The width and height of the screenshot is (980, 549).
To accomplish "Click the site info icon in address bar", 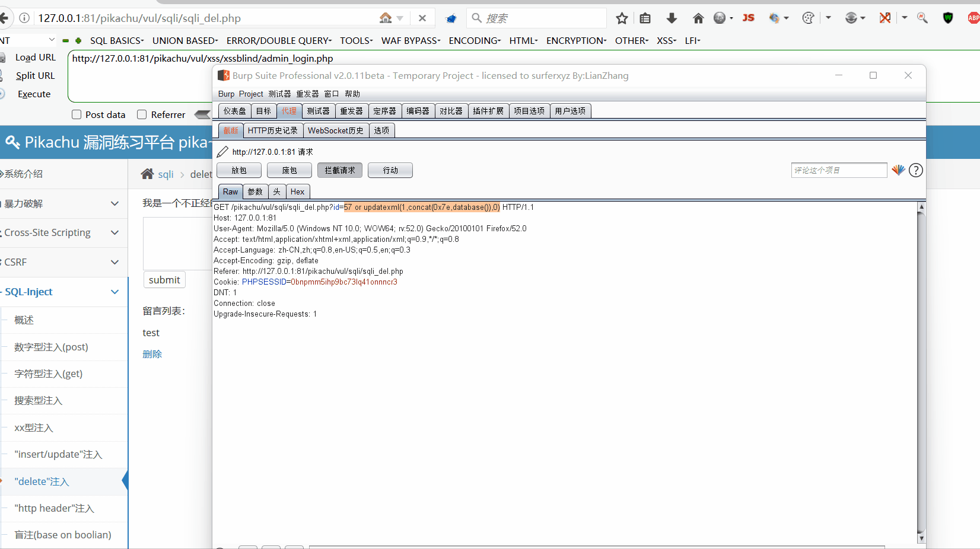I will pyautogui.click(x=24, y=18).
